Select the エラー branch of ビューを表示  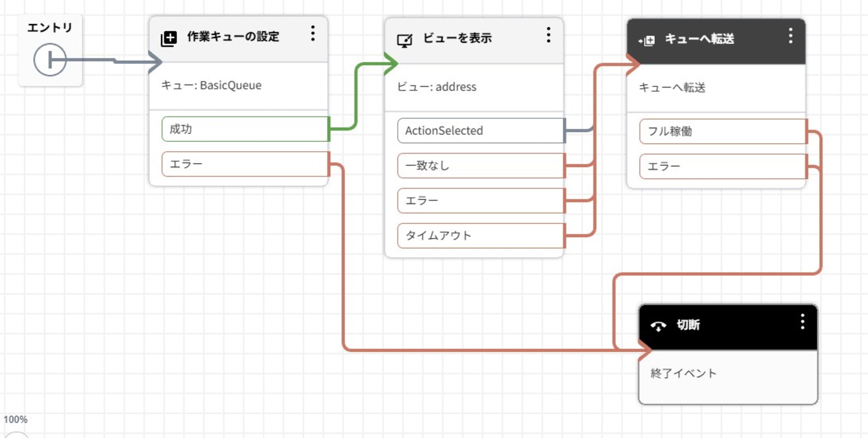(x=481, y=201)
